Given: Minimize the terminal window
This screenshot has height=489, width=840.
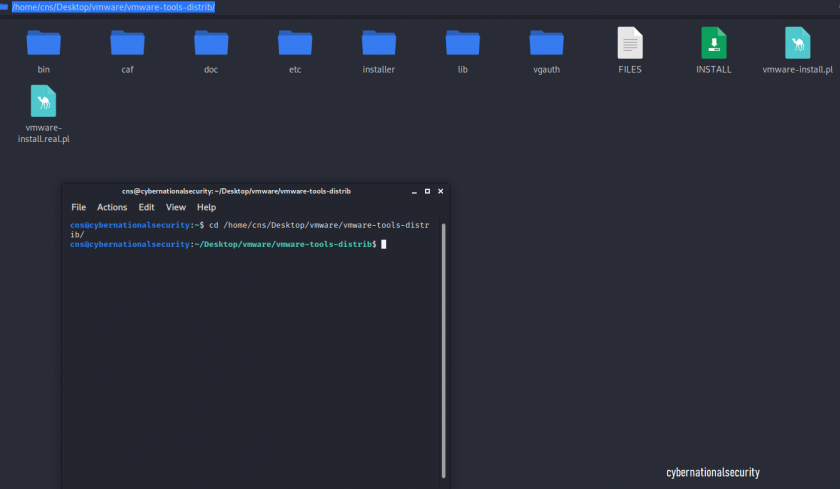Looking at the screenshot, I should click(x=414, y=191).
